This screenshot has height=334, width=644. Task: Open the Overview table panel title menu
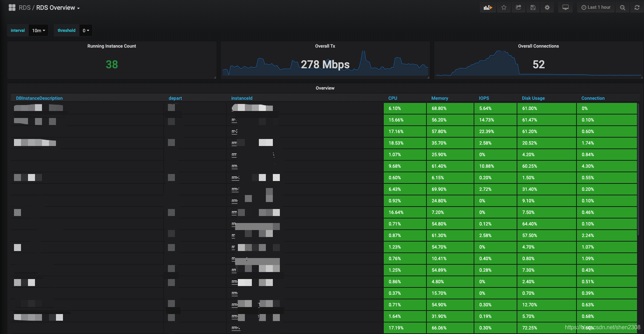coord(325,88)
